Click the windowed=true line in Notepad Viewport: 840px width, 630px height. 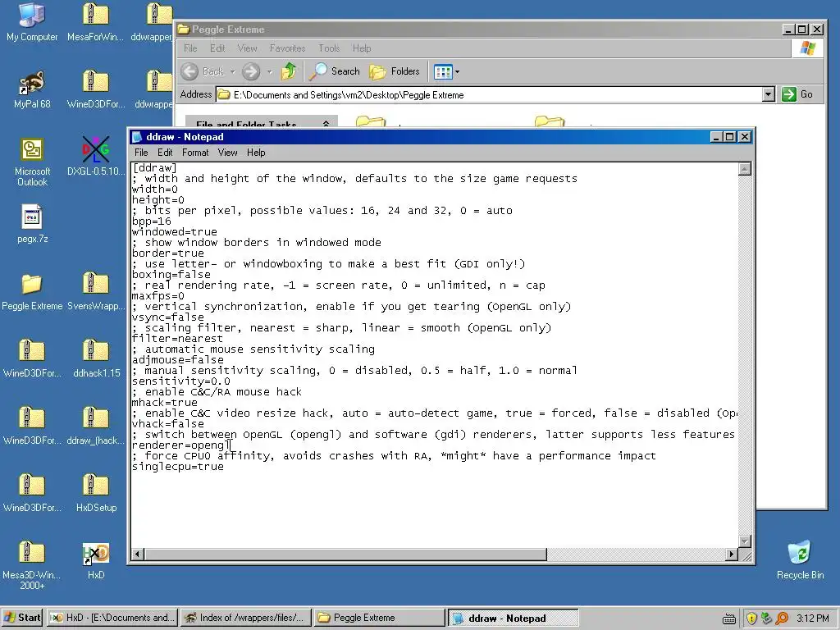(175, 232)
